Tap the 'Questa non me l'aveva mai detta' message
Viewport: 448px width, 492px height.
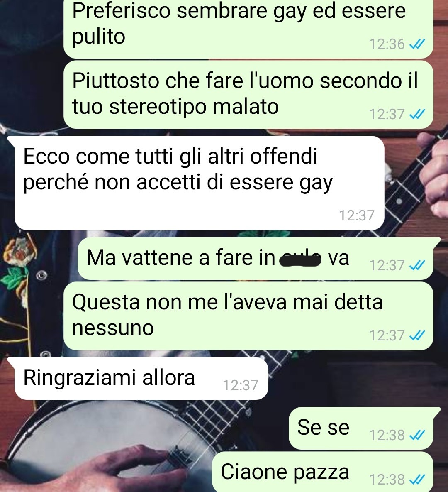click(248, 316)
